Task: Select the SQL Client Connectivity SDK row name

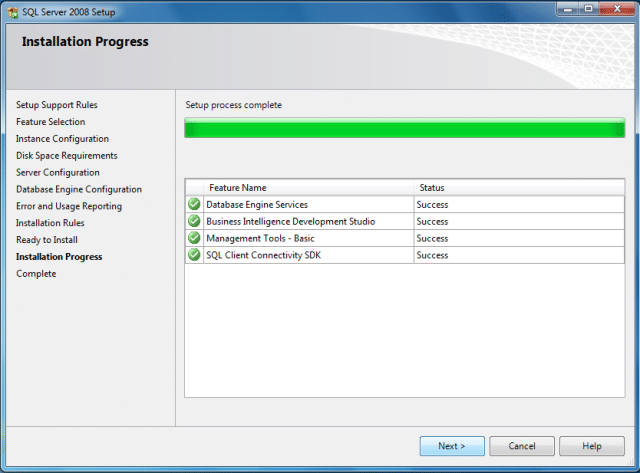Action: pos(263,255)
